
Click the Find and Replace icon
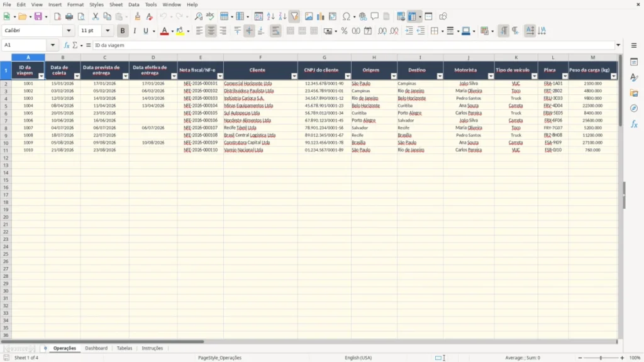pyautogui.click(x=198, y=16)
